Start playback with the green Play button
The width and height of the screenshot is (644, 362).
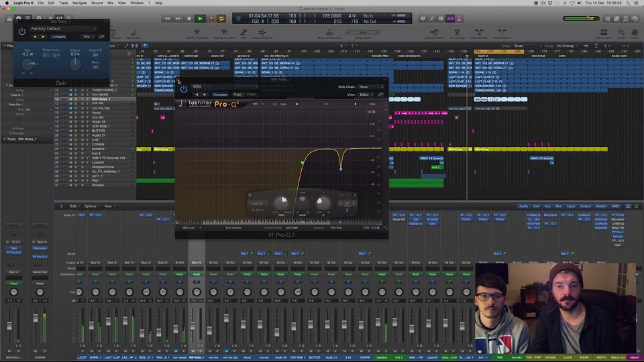point(200,19)
